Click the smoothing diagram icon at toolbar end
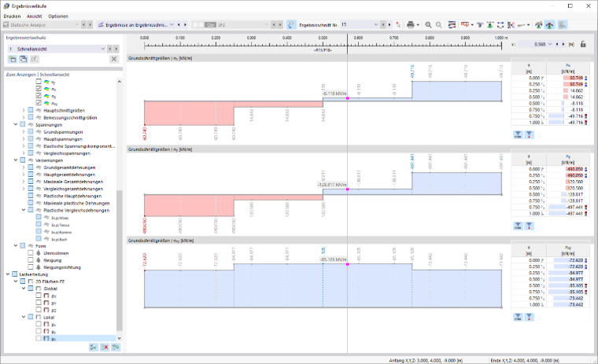The height and width of the screenshot is (364, 598). click(x=562, y=25)
